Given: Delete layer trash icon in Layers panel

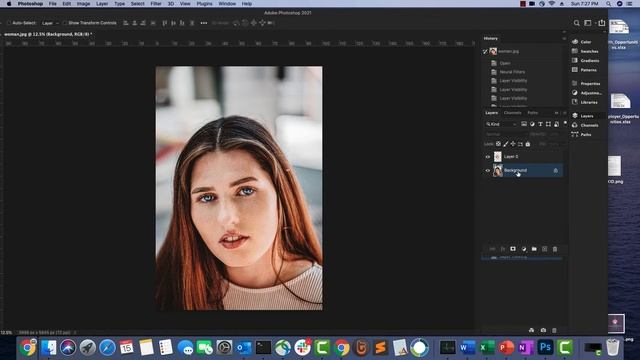Looking at the screenshot, I should pyautogui.click(x=555, y=249).
